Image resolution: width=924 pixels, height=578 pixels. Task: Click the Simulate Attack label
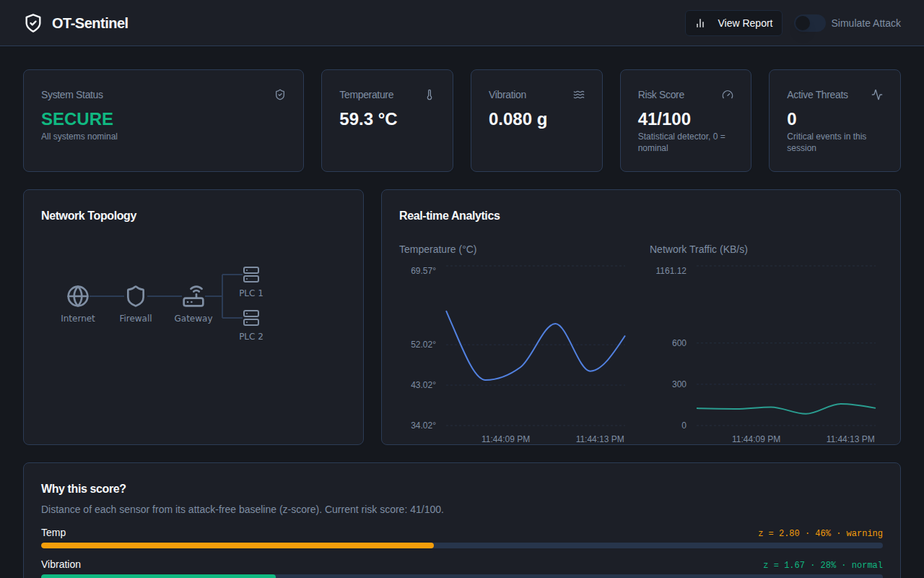pyautogui.click(x=866, y=23)
